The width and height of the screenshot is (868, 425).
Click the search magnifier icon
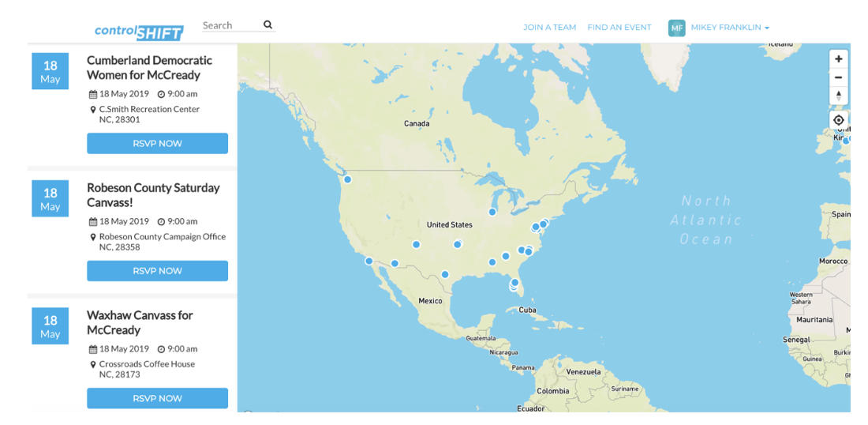point(268,25)
